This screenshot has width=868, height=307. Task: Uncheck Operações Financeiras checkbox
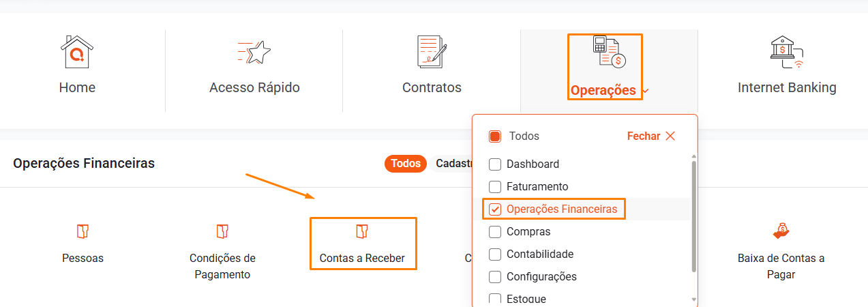[x=495, y=209]
